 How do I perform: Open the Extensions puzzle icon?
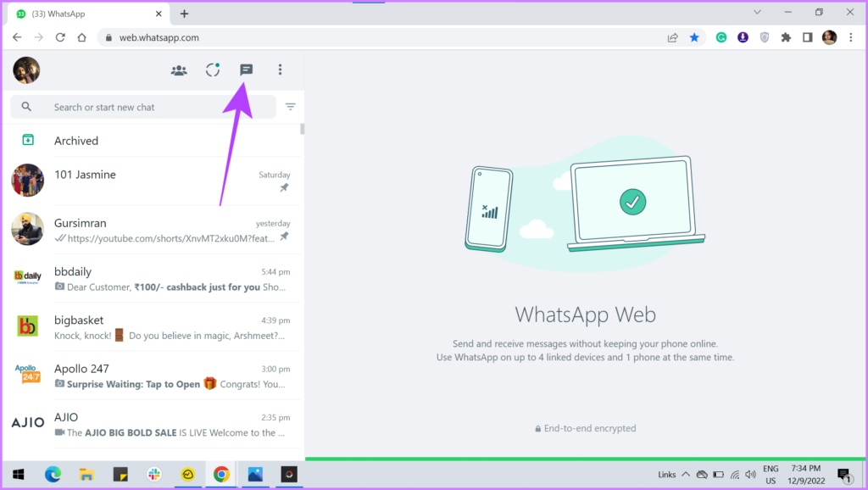coord(786,37)
